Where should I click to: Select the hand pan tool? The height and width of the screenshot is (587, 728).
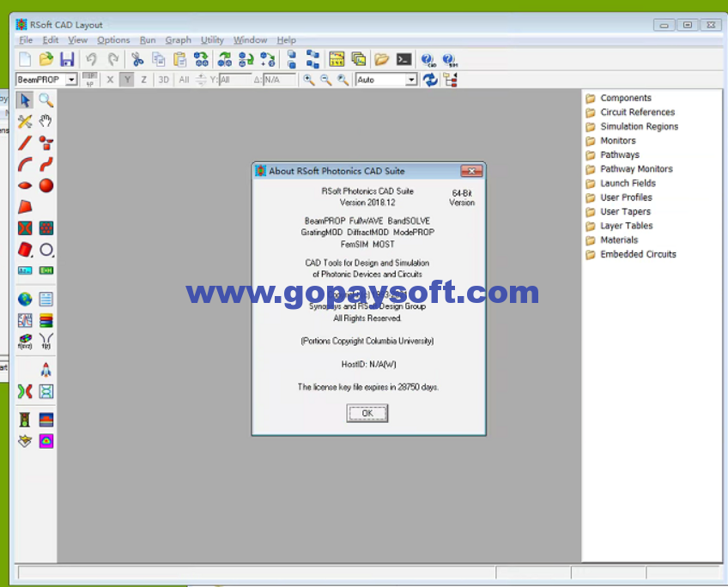(x=45, y=121)
